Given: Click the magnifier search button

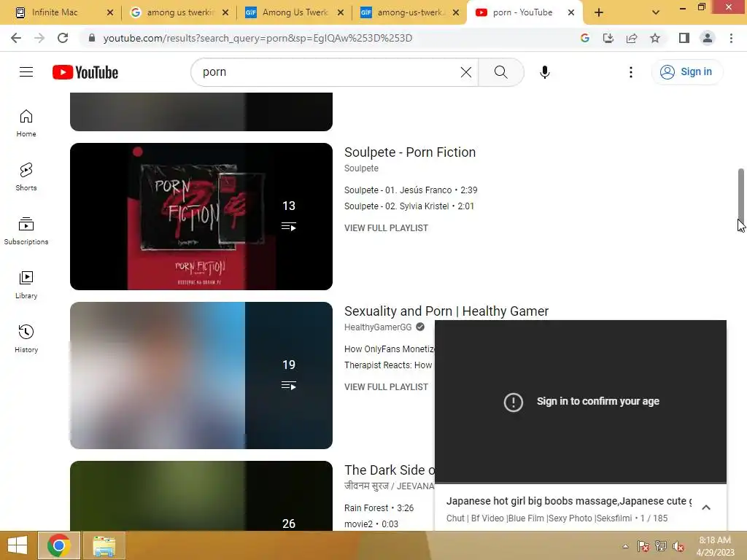Looking at the screenshot, I should coord(500,72).
